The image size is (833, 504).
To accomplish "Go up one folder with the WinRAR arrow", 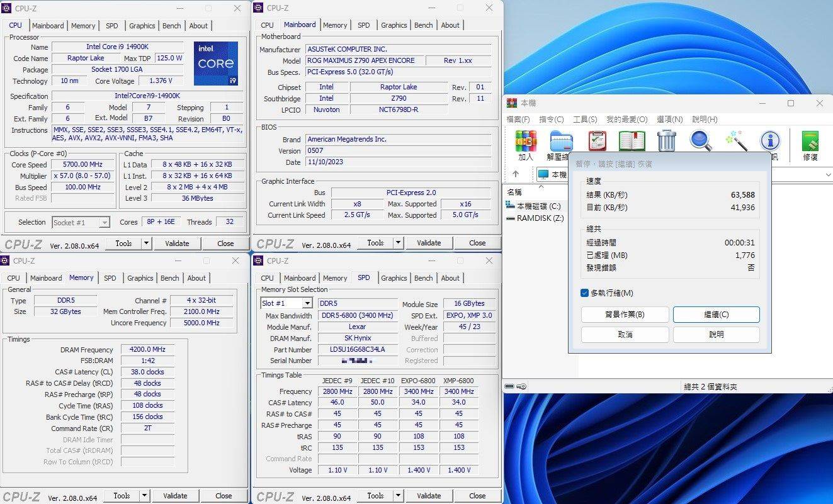I will click(x=515, y=174).
